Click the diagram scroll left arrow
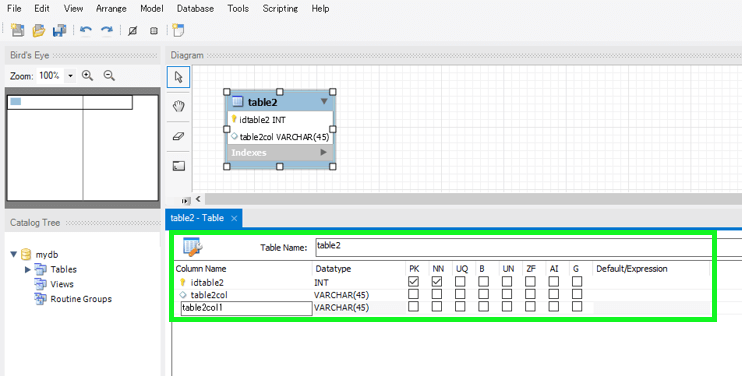The image size is (742, 376). tap(198, 199)
